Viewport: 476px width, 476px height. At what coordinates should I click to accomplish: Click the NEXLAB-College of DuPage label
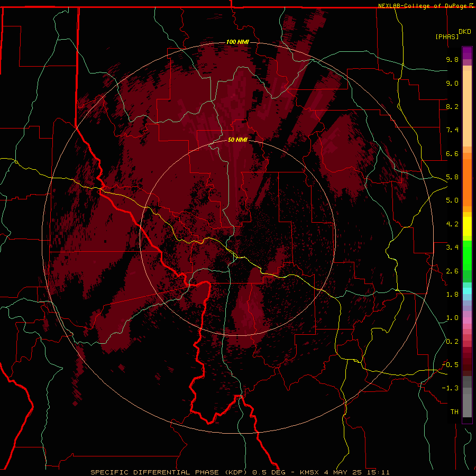422,6
